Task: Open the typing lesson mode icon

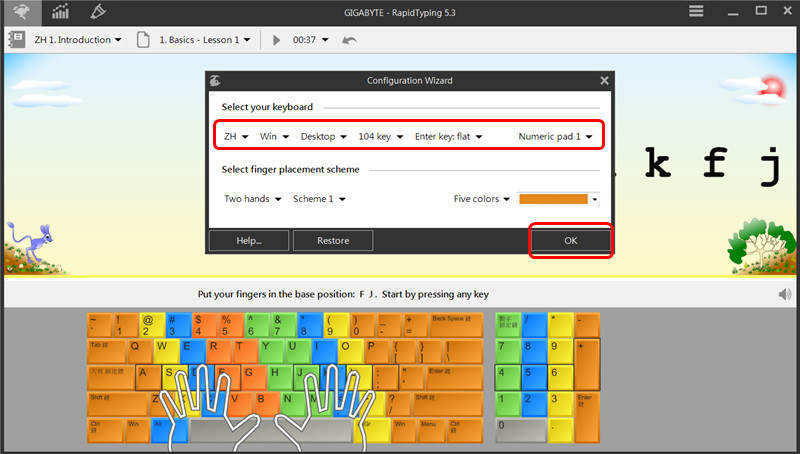Action: (x=22, y=12)
